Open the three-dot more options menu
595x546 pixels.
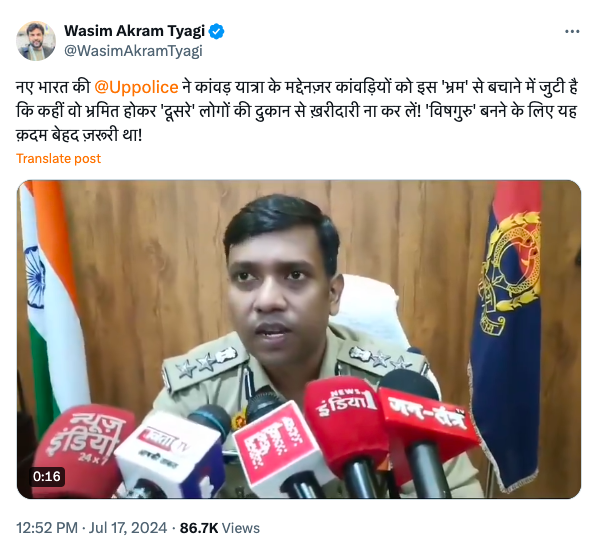(572, 31)
